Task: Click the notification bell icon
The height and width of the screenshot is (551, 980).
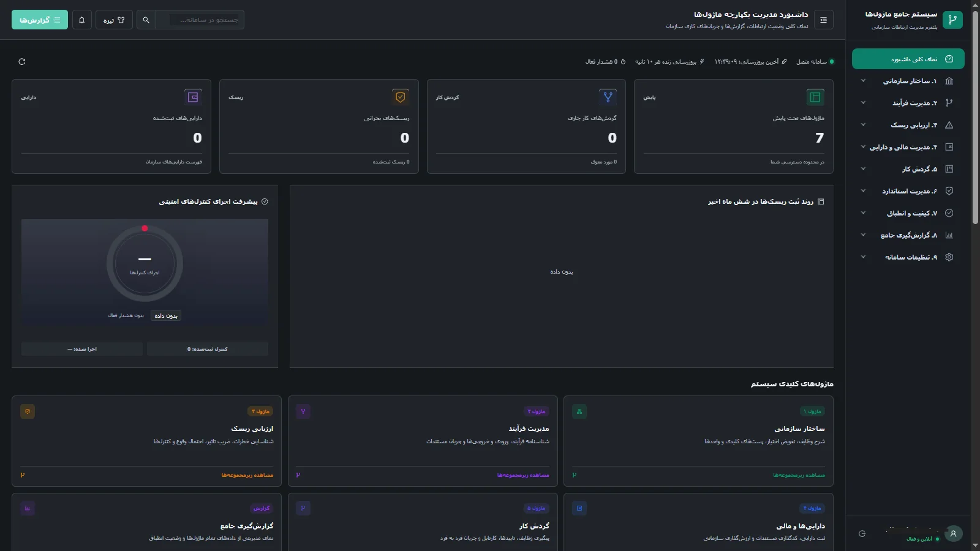Action: pos(82,20)
